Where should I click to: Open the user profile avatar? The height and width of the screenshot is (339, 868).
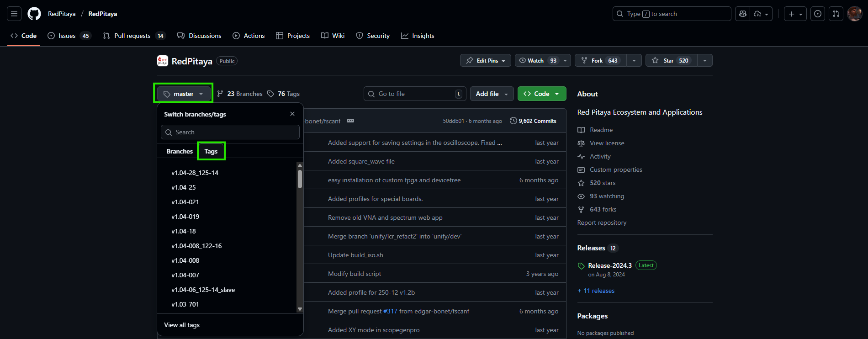click(x=854, y=14)
